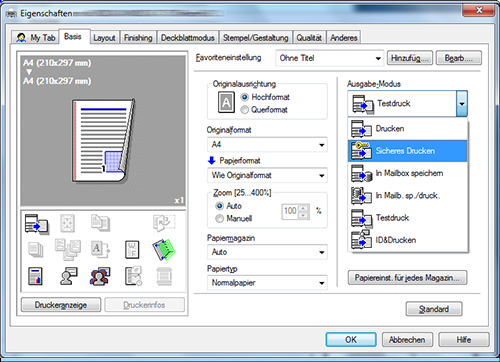This screenshot has width=500, height=362.
Task: Switch to the Deckblattmodus tab
Action: coord(188,38)
